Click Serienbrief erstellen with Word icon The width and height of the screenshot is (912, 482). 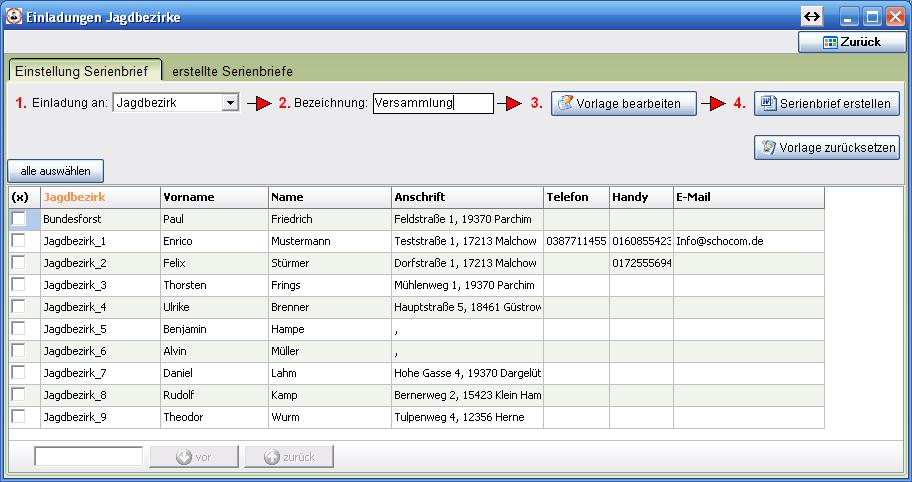click(826, 103)
